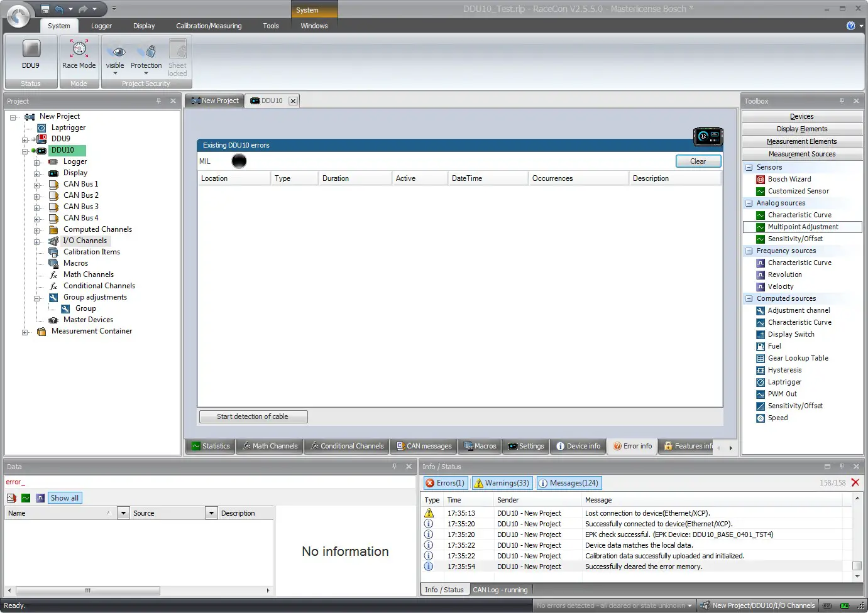Choose the Gear Lookup Table icon
This screenshot has width=868, height=613.
761,359
